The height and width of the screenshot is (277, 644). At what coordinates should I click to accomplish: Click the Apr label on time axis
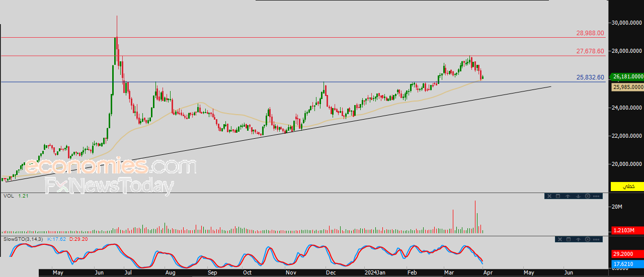pyautogui.click(x=488, y=272)
